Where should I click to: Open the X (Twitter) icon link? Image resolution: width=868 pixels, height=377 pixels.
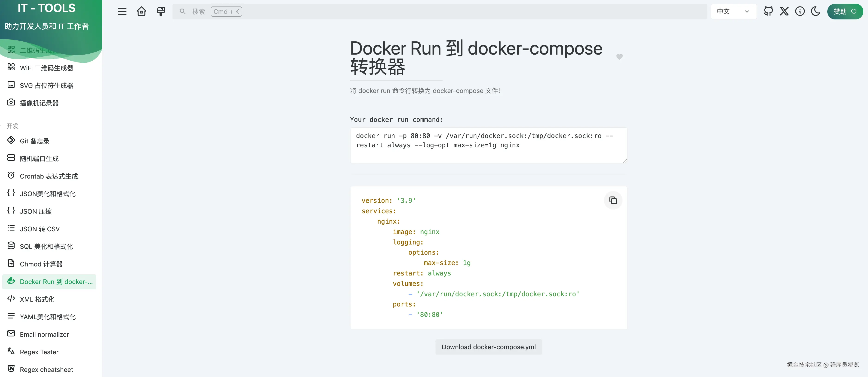[784, 12]
